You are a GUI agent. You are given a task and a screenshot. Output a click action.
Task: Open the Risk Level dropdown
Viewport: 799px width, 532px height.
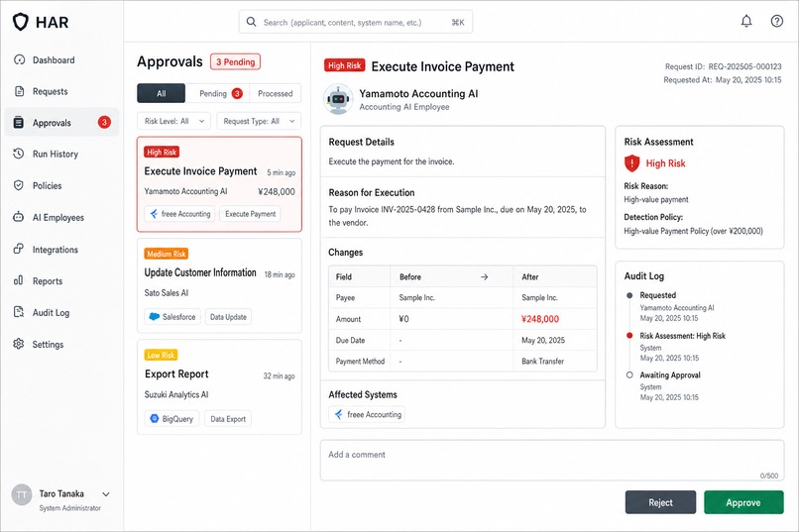(173, 121)
